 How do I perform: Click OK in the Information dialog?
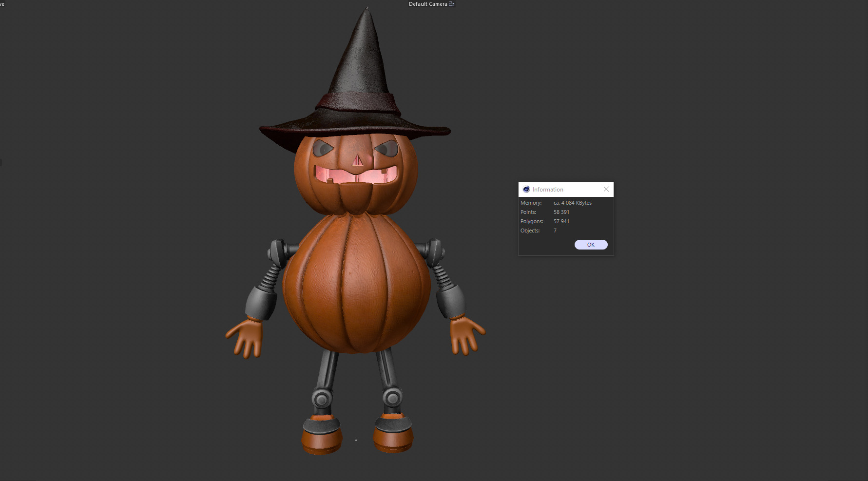tap(591, 245)
